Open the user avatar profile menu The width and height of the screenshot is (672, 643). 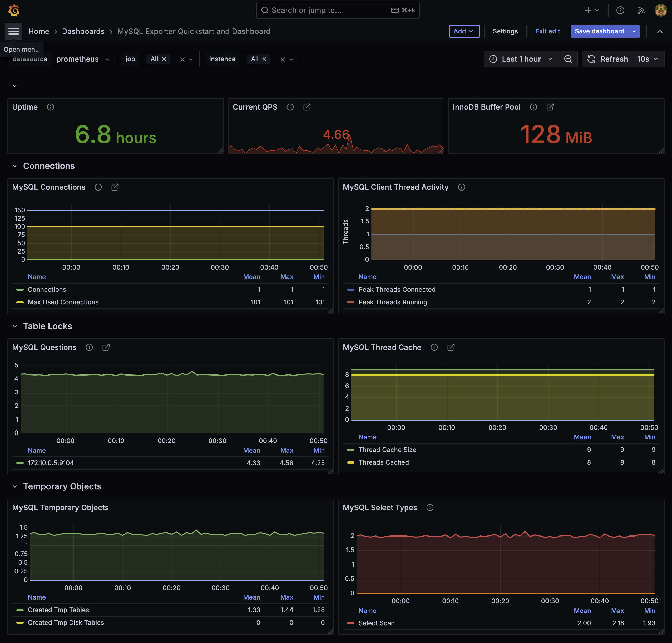coord(660,10)
